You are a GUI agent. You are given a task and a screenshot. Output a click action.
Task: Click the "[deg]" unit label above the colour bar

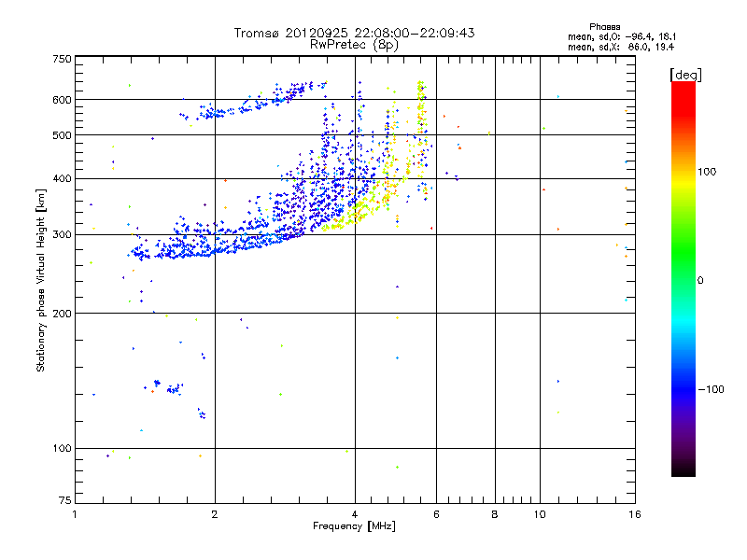(685, 75)
